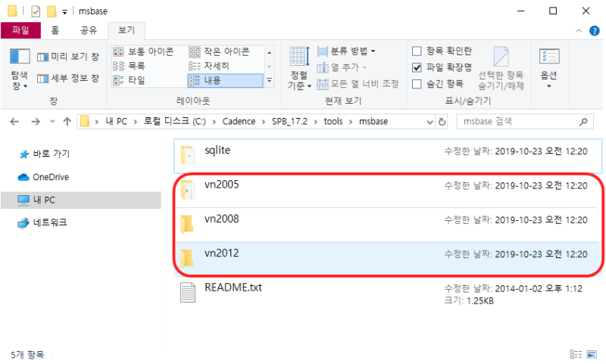The height and width of the screenshot is (364, 606).
Task: Open recent locations dropdown arrow
Action: click(x=52, y=122)
